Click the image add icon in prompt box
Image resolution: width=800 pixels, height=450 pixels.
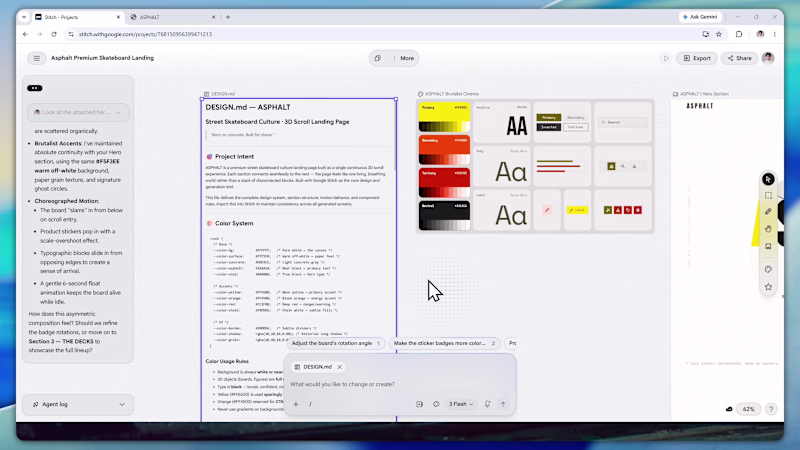pos(419,404)
